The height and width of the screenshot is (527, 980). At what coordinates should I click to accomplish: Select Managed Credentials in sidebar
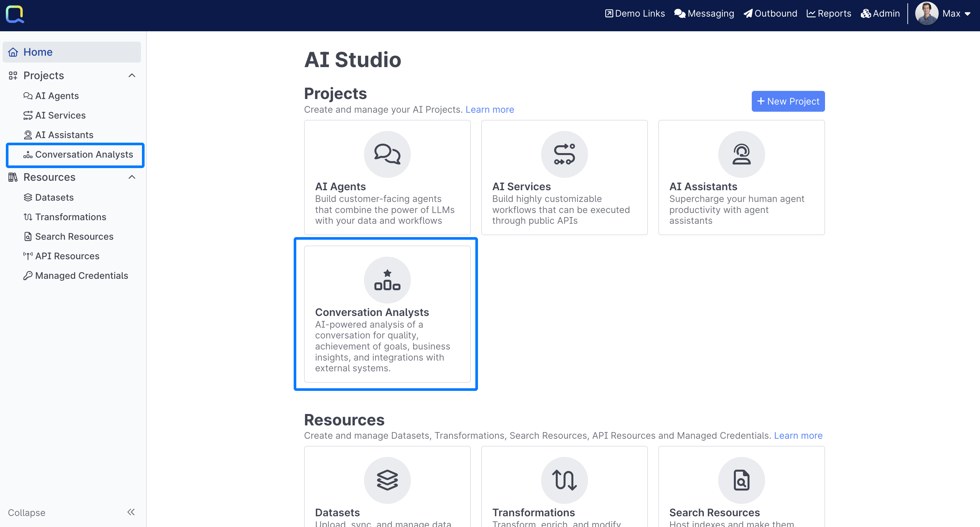point(81,276)
